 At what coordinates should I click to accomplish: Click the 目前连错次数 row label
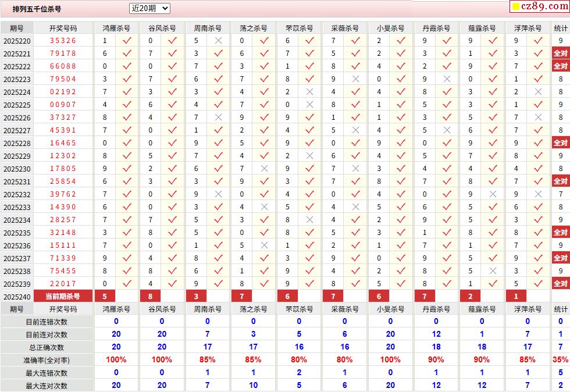(x=47, y=322)
